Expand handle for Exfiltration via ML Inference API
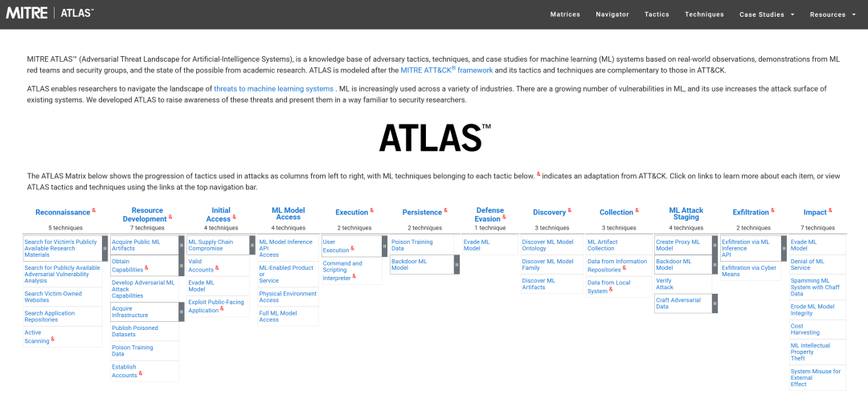This screenshot has width=868, height=403. 784,248
